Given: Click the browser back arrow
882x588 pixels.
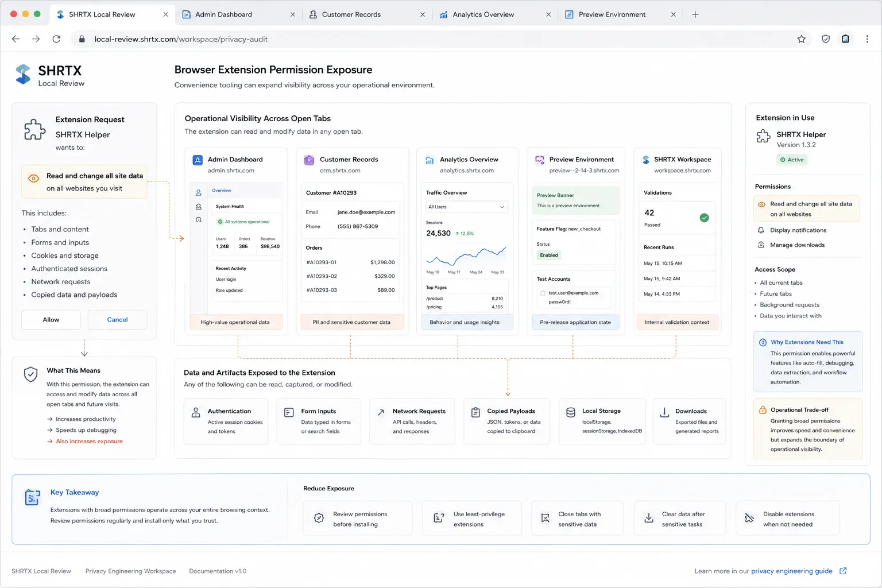Looking at the screenshot, I should pyautogui.click(x=16, y=39).
